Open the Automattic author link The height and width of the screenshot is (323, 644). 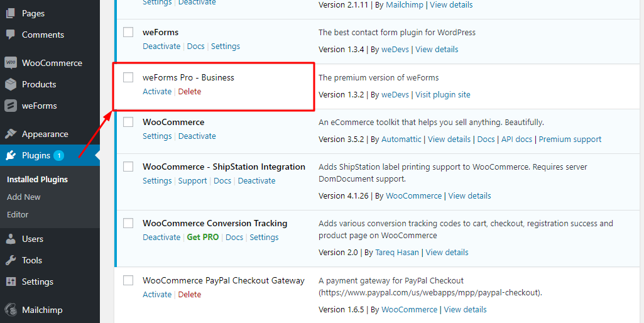click(401, 140)
